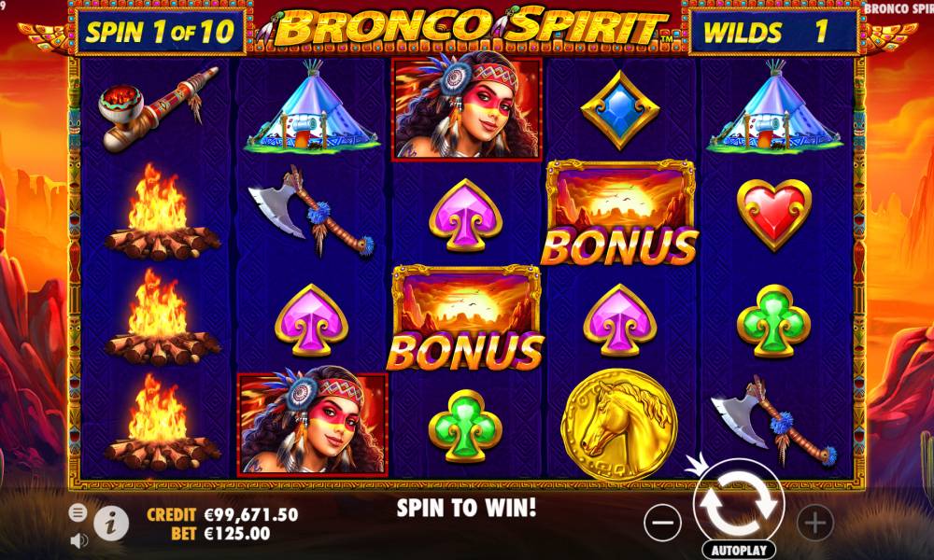Viewport: 934px width, 560px height.
Task: Open the hamburger menu icon
Action: 78,512
